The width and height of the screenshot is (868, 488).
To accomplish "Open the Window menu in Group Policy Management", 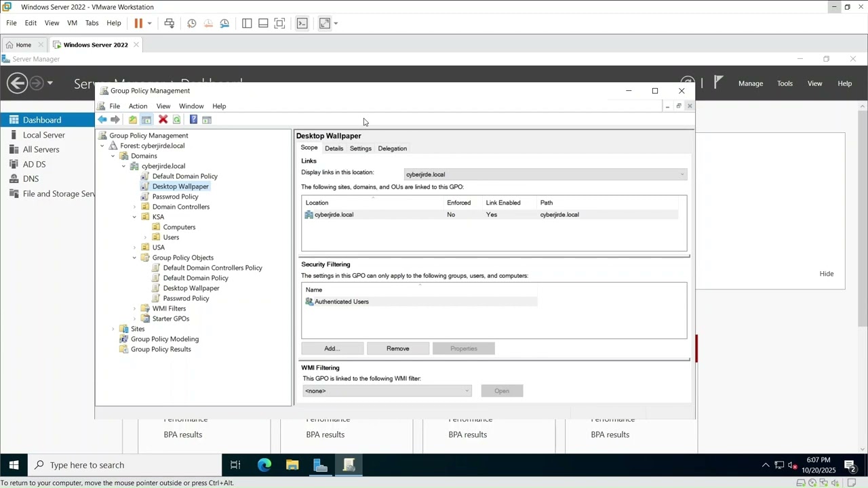I will pyautogui.click(x=191, y=106).
